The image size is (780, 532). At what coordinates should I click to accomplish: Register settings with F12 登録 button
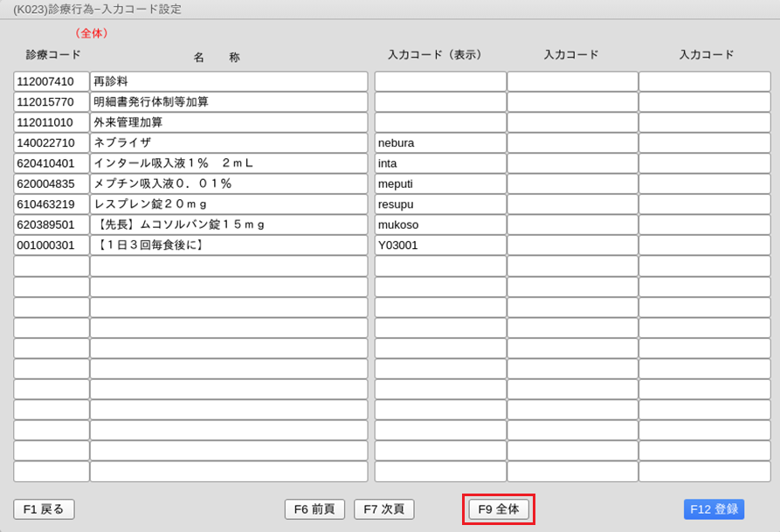point(714,509)
